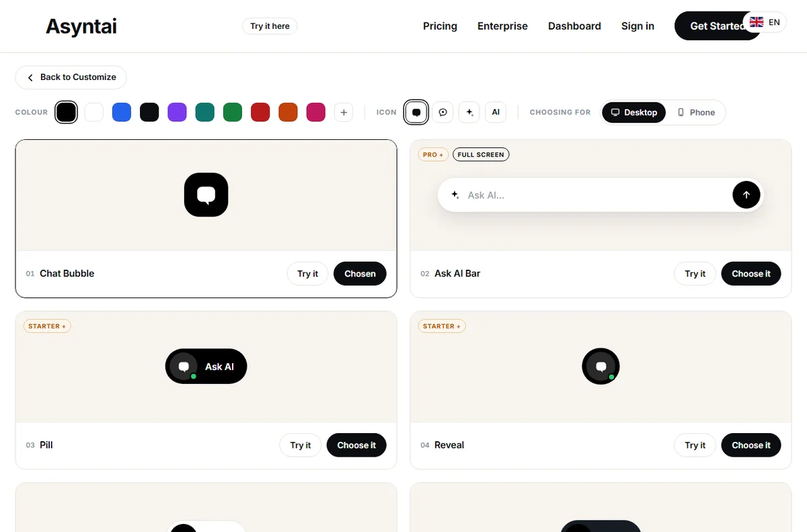Click the '03 Pill' label
The height and width of the screenshot is (532, 807).
[x=39, y=445]
